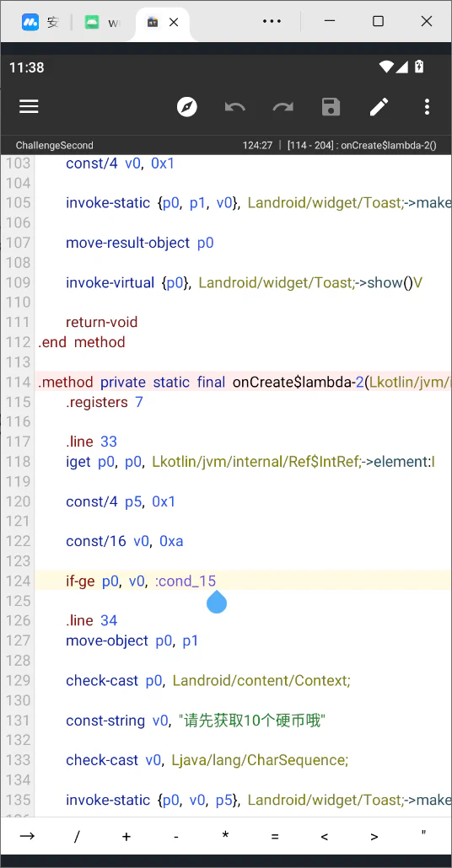Click 'const/16 v0, 0xa' line
Viewport: 452px width, 868px height.
(124, 541)
